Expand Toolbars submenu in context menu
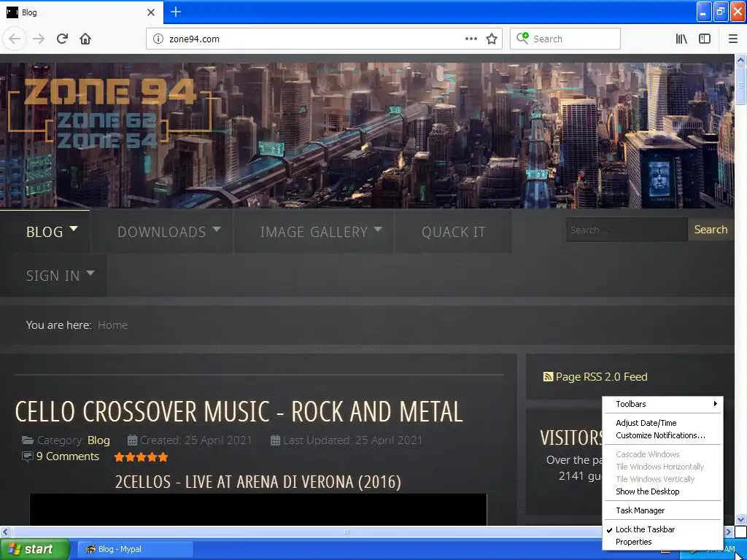Image resolution: width=747 pixels, height=560 pixels. 662,404
